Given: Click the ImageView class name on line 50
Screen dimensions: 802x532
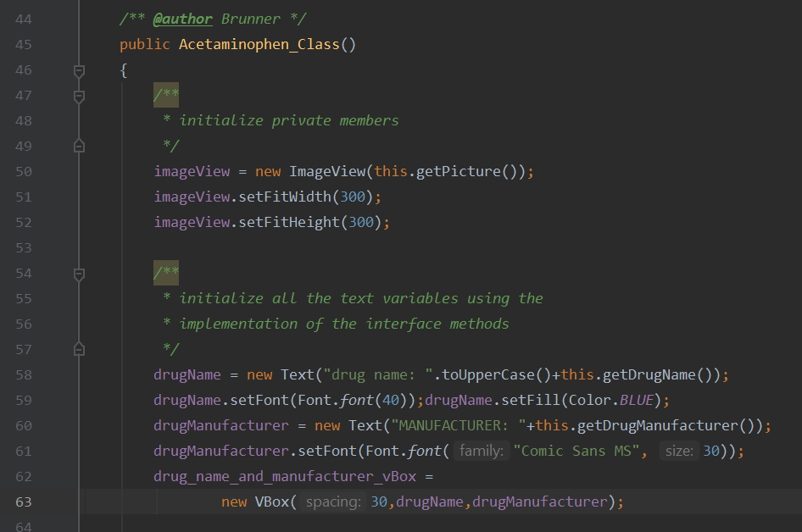Looking at the screenshot, I should click(327, 172).
